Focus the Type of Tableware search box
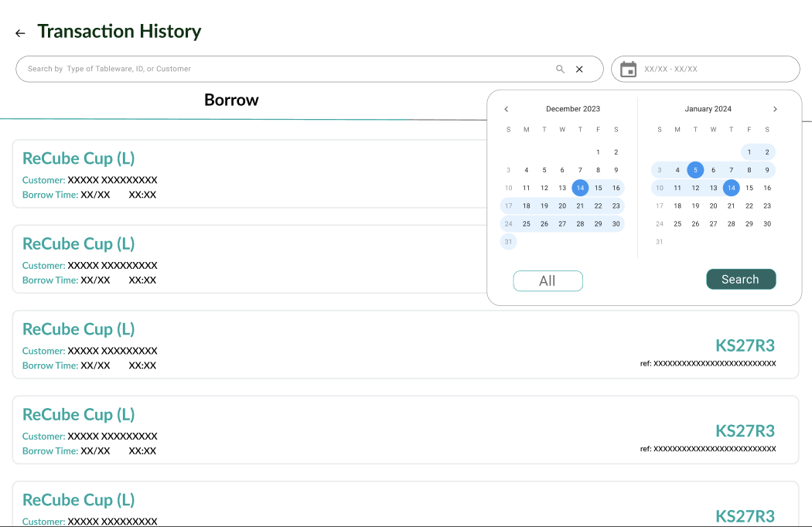 point(309,69)
